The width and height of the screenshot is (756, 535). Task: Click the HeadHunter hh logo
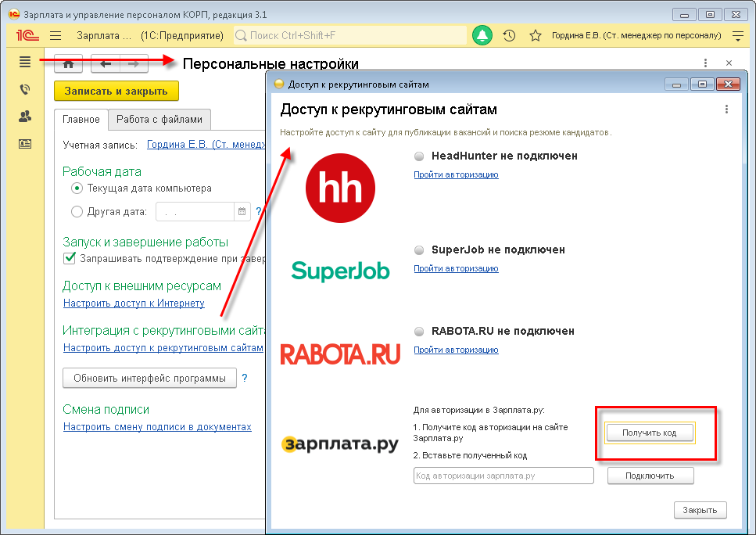pyautogui.click(x=340, y=189)
